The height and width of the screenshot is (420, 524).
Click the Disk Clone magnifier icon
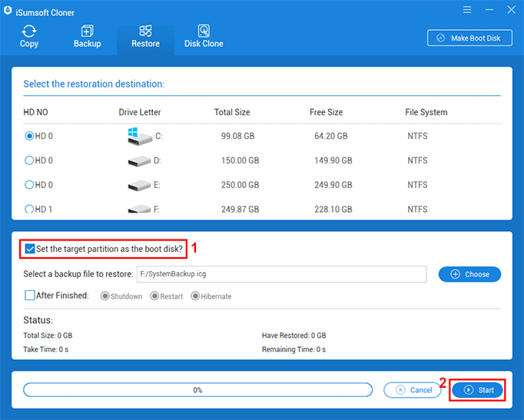[x=204, y=31]
